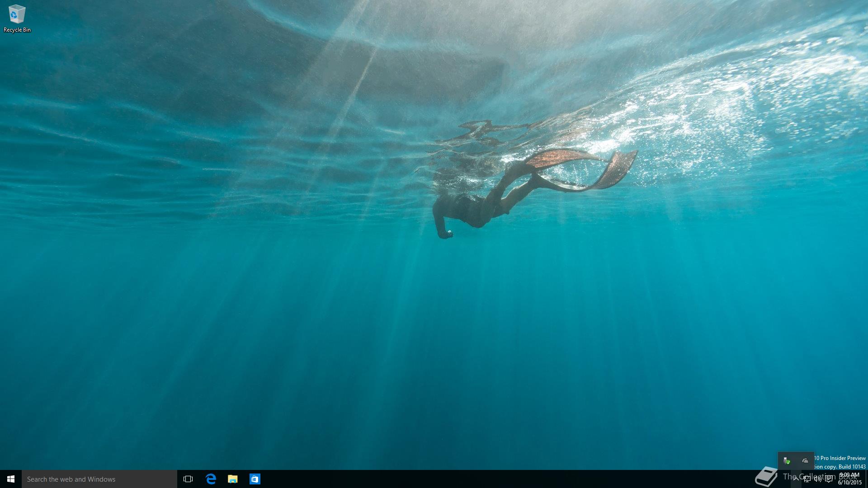This screenshot has height=488, width=868.
Task: Click an empty area of the taskbar
Action: click(x=497, y=479)
